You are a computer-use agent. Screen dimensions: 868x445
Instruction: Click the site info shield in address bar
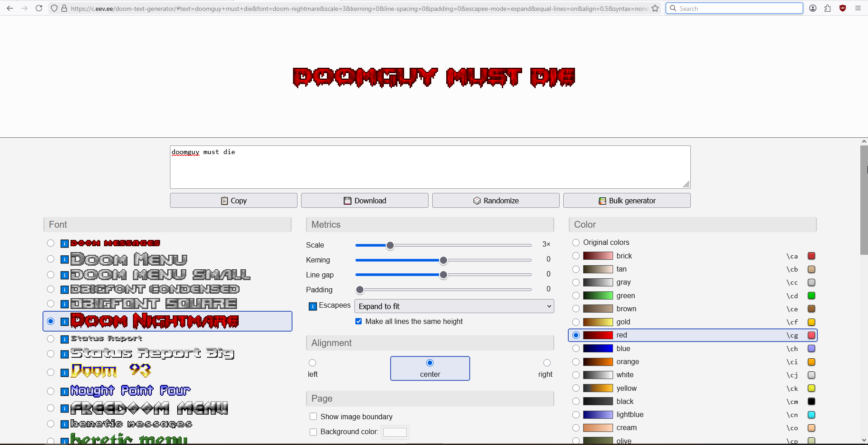(54, 8)
